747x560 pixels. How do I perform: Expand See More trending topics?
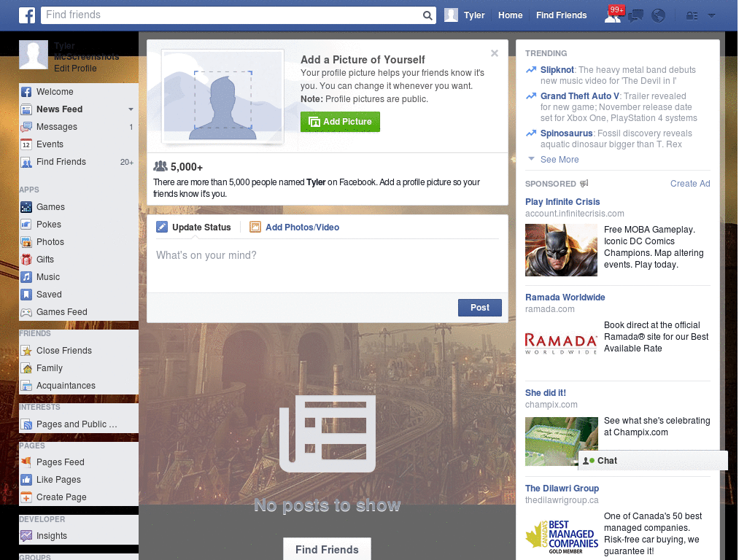tap(560, 160)
